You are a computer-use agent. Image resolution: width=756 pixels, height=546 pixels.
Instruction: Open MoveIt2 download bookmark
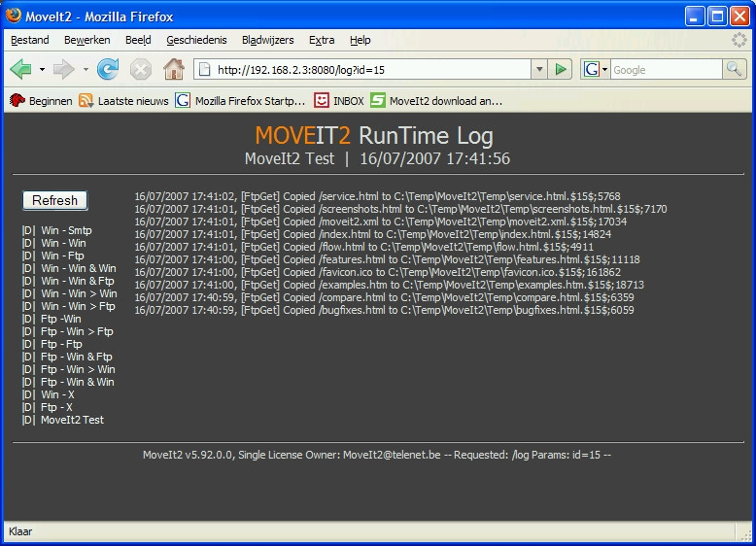tap(436, 101)
